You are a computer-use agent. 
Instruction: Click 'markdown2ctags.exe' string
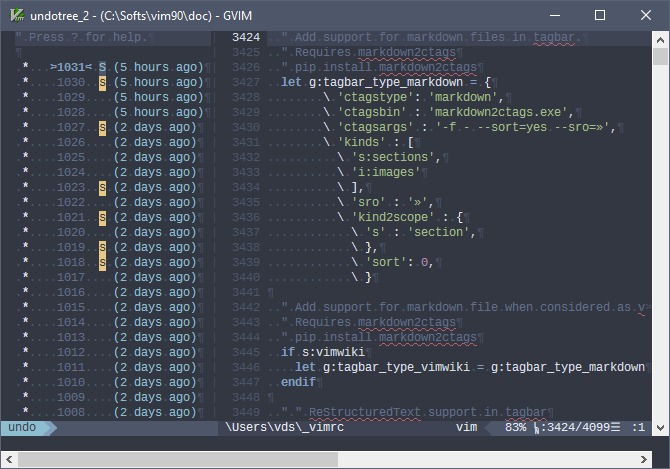pos(500,112)
